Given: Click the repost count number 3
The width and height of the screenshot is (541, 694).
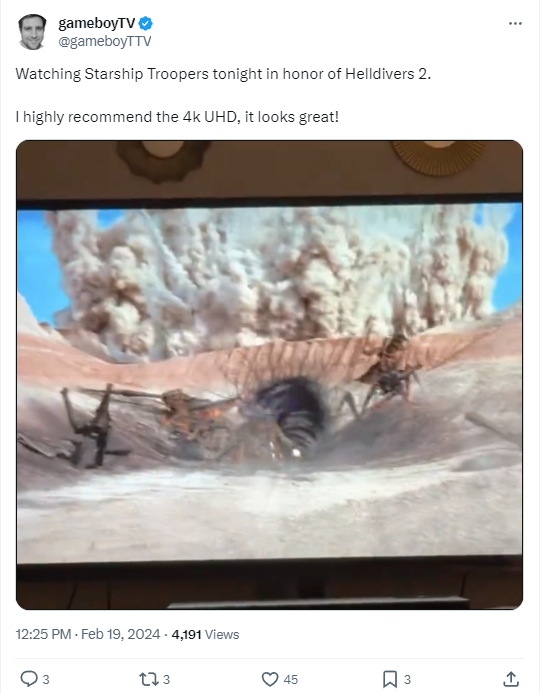Looking at the screenshot, I should click(x=166, y=679).
